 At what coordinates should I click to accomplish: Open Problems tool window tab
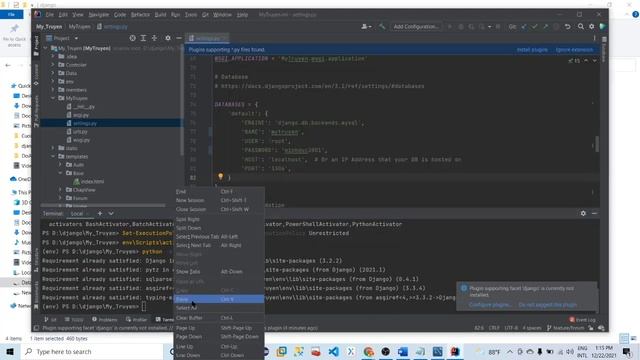(x=105, y=320)
